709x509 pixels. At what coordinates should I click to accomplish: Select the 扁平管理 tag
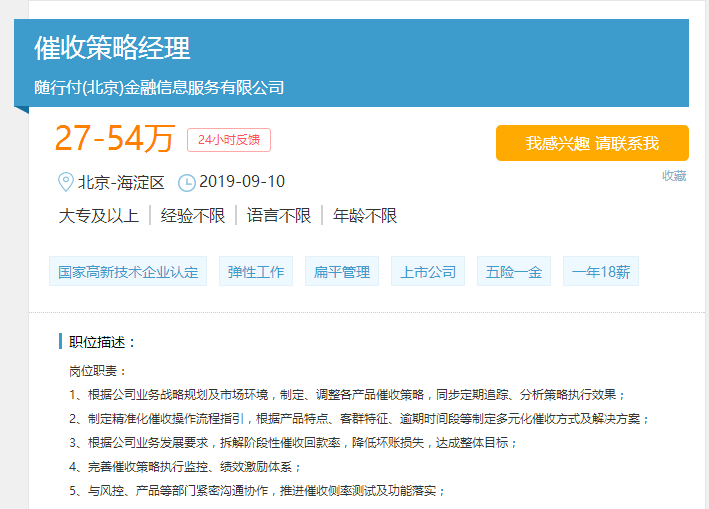tap(342, 272)
